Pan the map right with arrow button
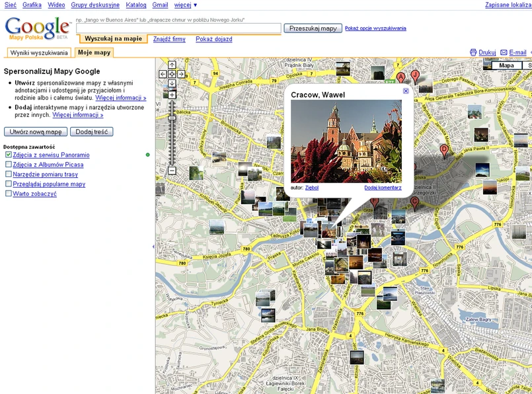Viewport: 532px width, 394px height. tap(181, 74)
